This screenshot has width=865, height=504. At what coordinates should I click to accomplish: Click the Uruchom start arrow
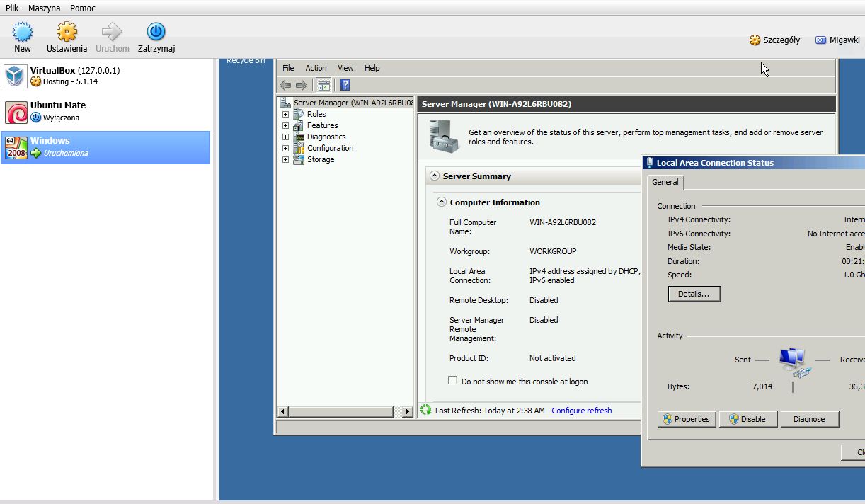(112, 31)
